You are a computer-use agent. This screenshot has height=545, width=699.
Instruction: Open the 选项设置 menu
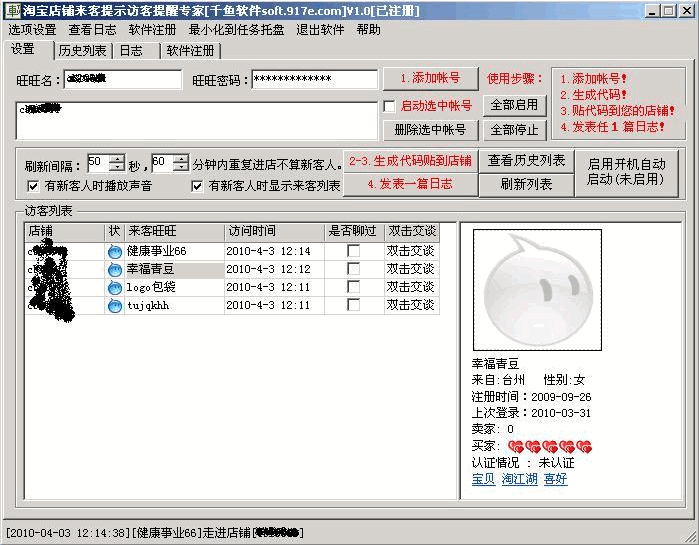point(32,30)
